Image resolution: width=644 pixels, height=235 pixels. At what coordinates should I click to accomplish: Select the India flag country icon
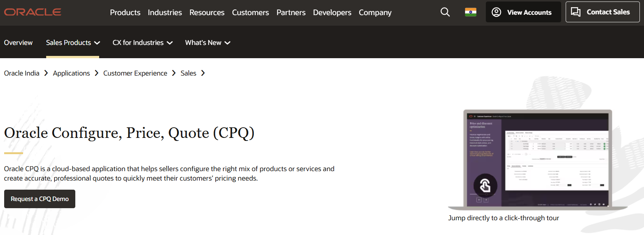coord(471,12)
